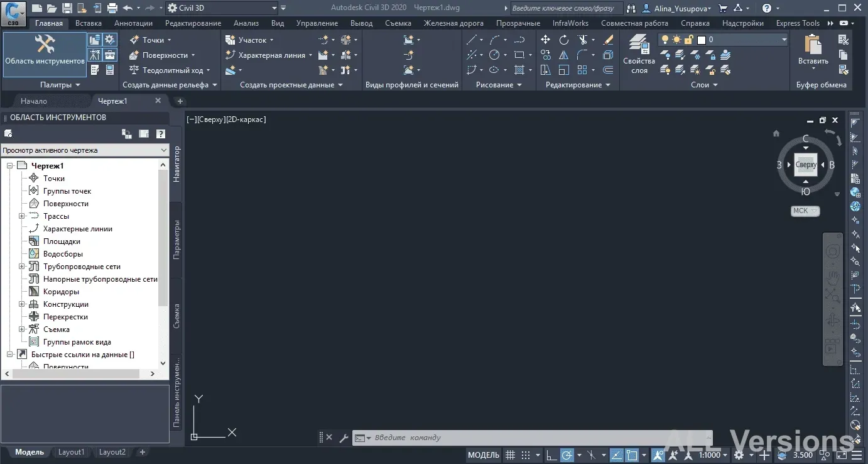This screenshot has height=464, width=868.
Task: Click the МСК coordinate system button
Action: pos(805,211)
